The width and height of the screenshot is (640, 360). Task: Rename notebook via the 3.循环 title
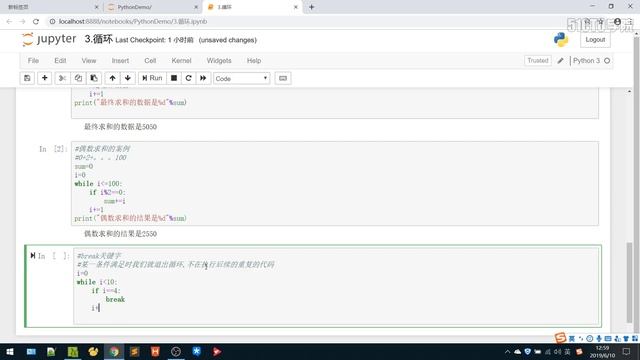pos(98,39)
